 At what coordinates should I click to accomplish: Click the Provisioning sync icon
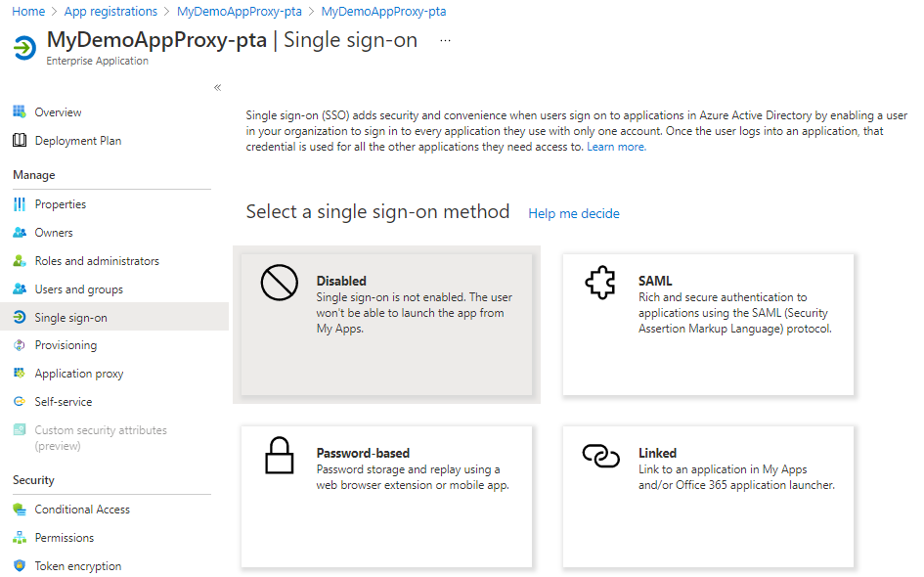click(19, 345)
